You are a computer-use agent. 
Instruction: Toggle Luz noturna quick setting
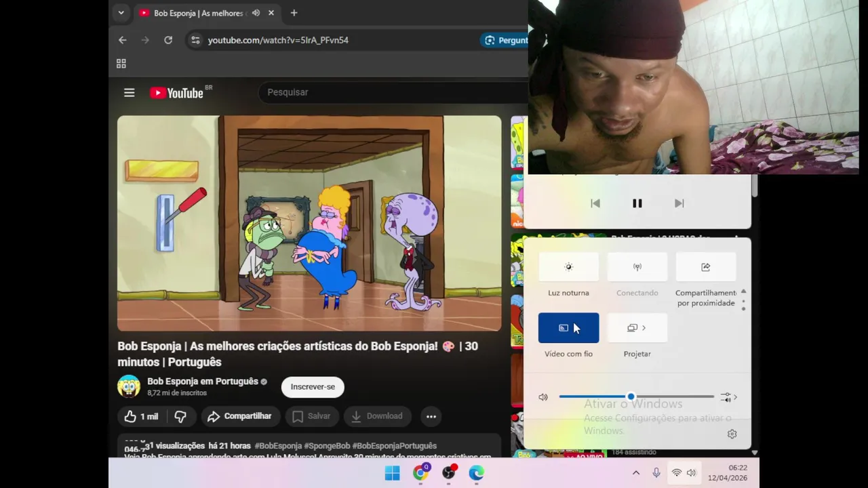point(568,267)
